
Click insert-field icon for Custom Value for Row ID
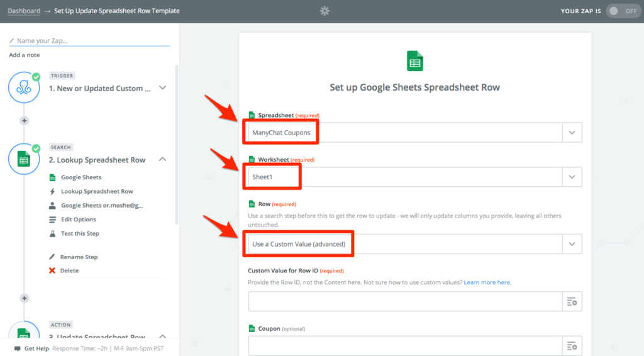572,302
